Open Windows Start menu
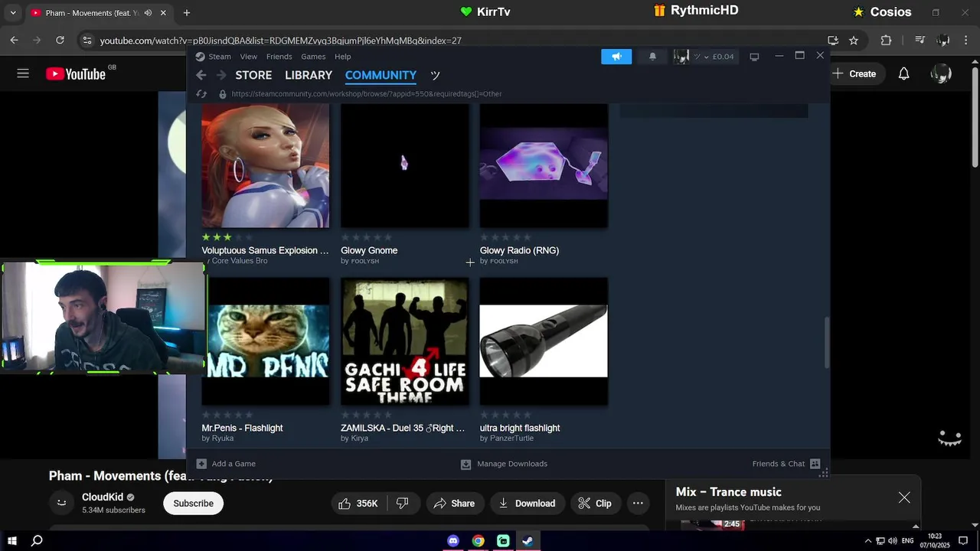Image resolution: width=980 pixels, height=551 pixels. pos(12,541)
